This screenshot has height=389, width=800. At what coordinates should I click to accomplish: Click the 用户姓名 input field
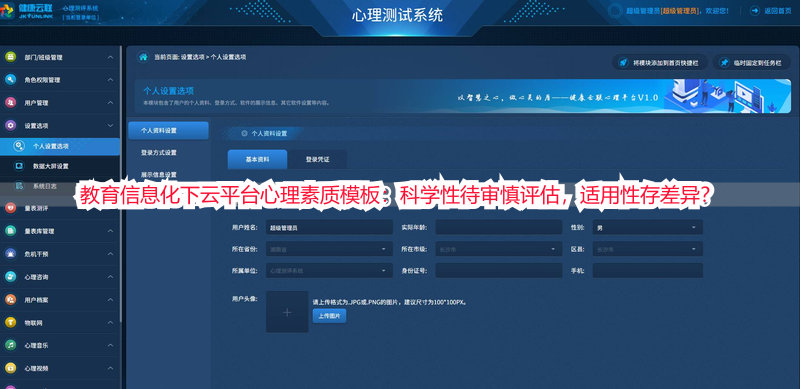pos(329,227)
